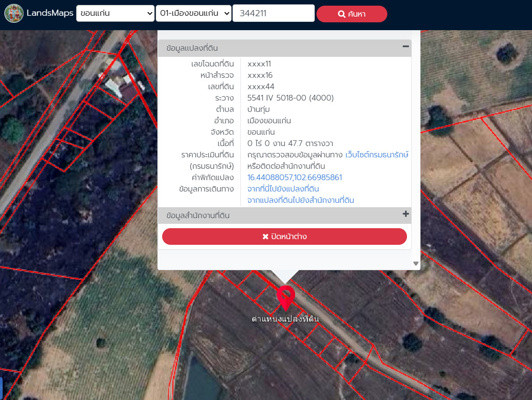Open the district dropdown 01-เมืองขอนแก่น
Viewport: 532px width, 400px height.
coord(193,14)
